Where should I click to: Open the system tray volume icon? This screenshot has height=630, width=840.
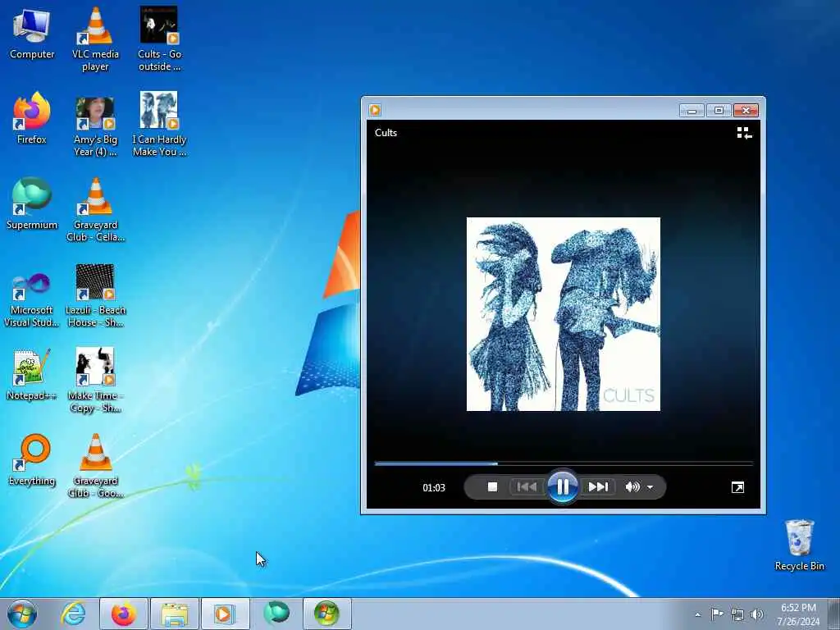click(756, 614)
